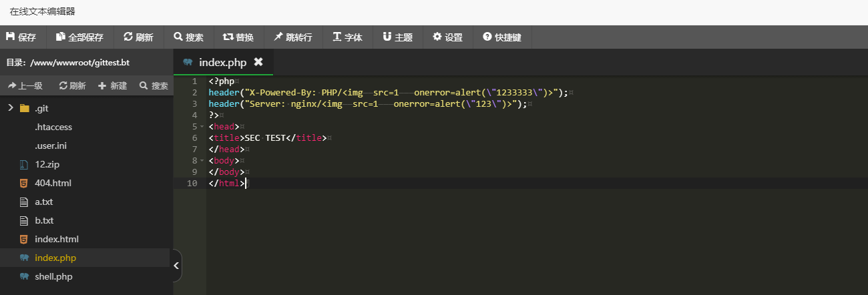This screenshot has width=868, height=295.
Task: Open editor Settings (设置)
Action: click(x=447, y=37)
